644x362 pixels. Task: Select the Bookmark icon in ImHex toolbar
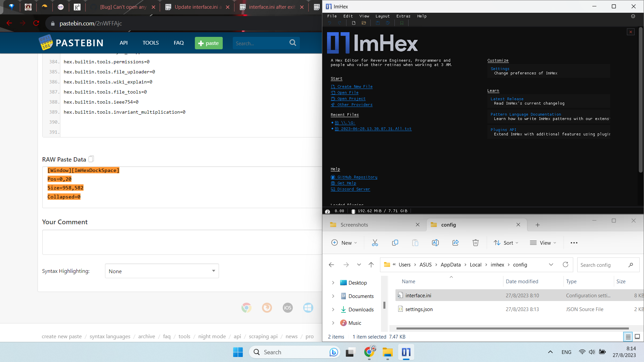pyautogui.click(x=401, y=23)
